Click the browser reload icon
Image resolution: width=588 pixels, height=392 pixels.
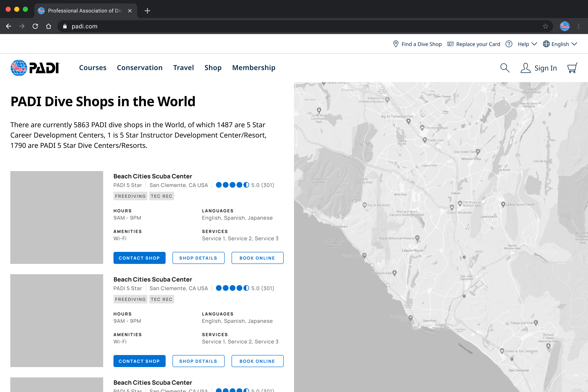pyautogui.click(x=35, y=26)
